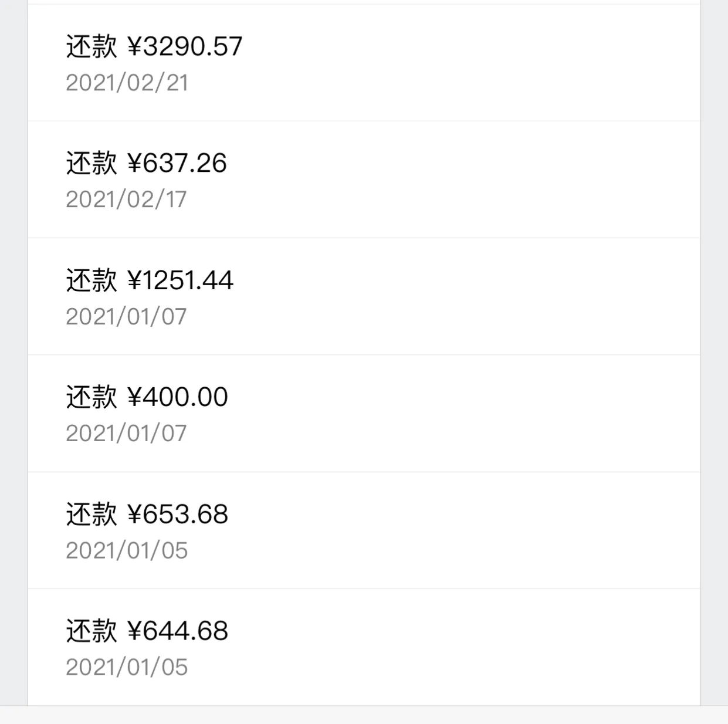Click the 2021/01/07 date under ¥1251.44
This screenshot has width=728, height=724.
pos(126,317)
